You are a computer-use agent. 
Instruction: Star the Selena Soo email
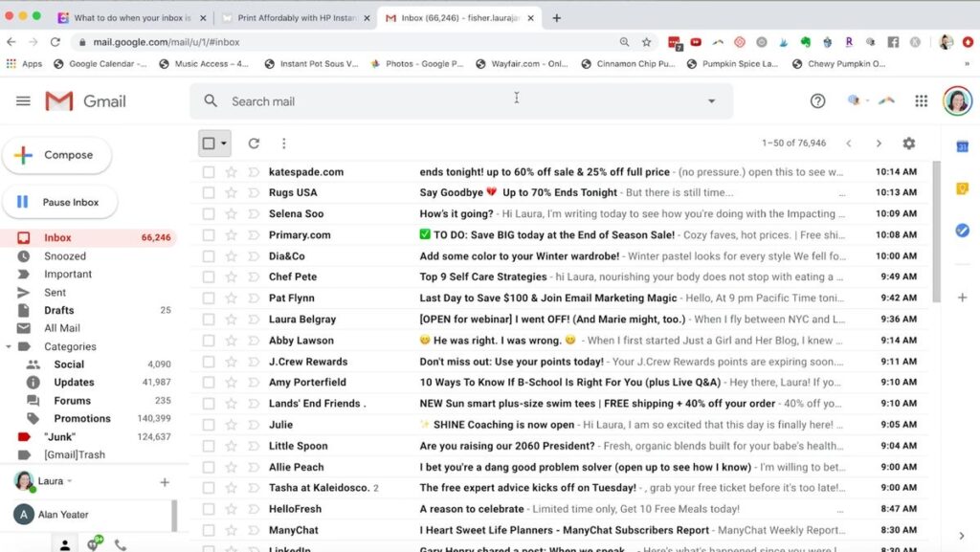pos(232,213)
